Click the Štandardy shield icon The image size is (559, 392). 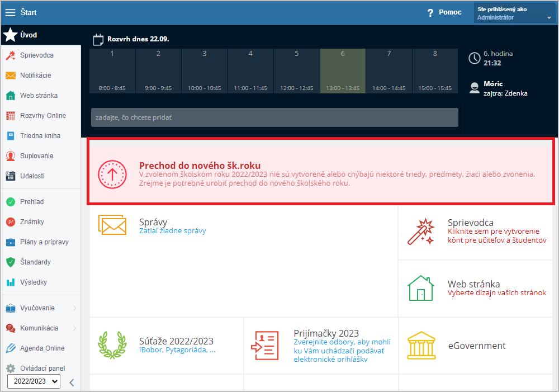coord(11,262)
